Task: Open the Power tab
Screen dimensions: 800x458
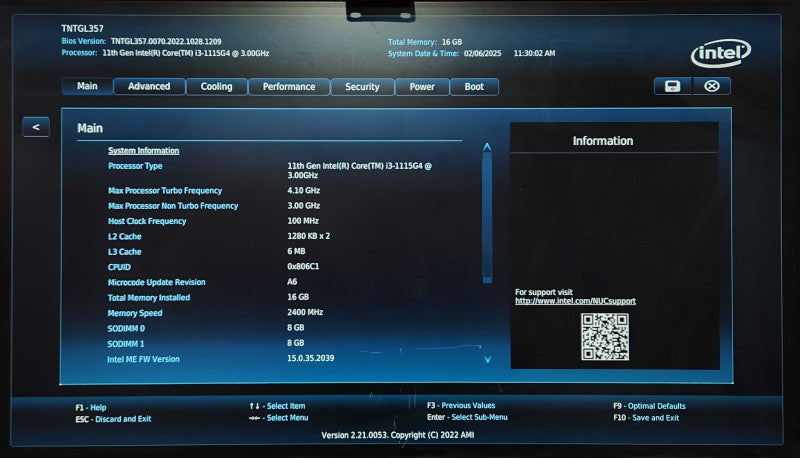Action: (422, 87)
